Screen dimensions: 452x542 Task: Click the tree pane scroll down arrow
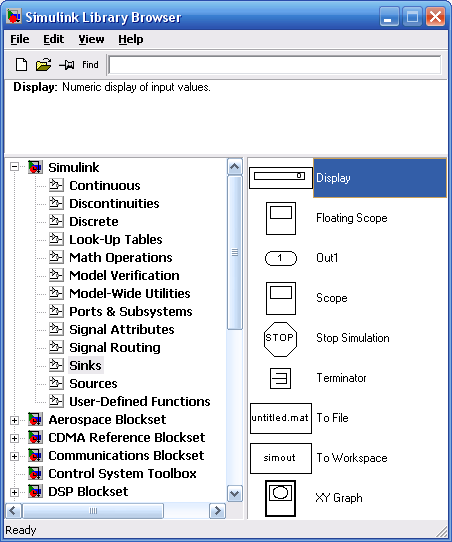click(x=235, y=493)
